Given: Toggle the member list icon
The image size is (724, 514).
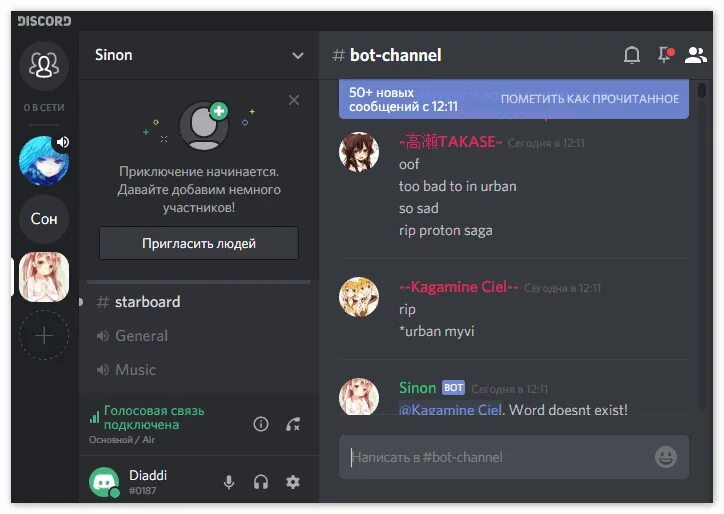Looking at the screenshot, I should click(x=695, y=55).
